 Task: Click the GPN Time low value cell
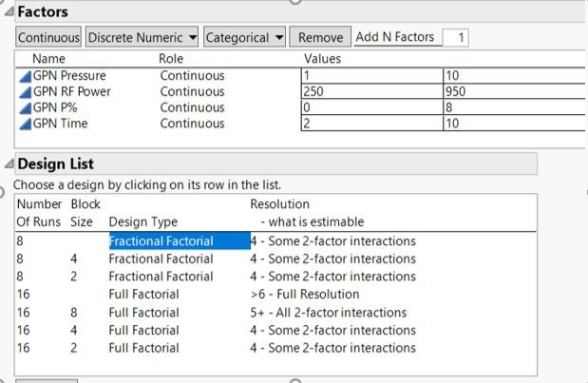pyautogui.click(x=370, y=124)
